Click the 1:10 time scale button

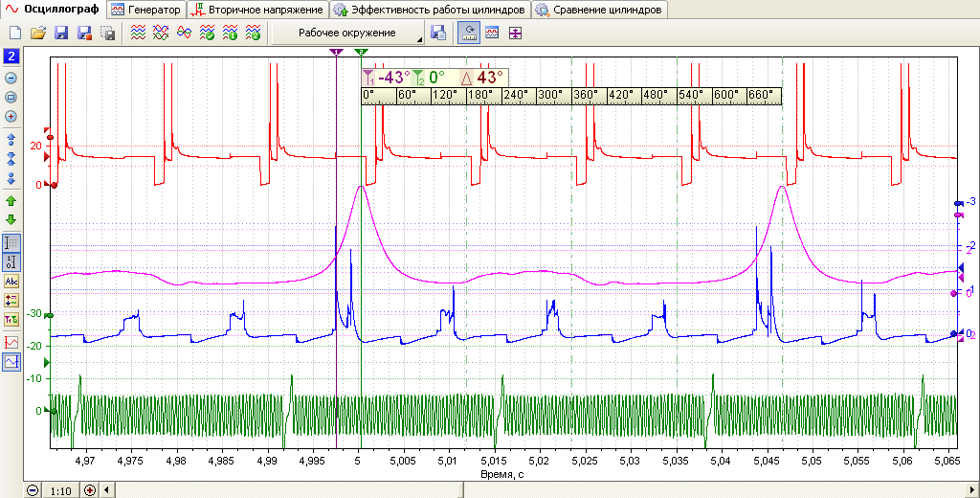(x=60, y=491)
